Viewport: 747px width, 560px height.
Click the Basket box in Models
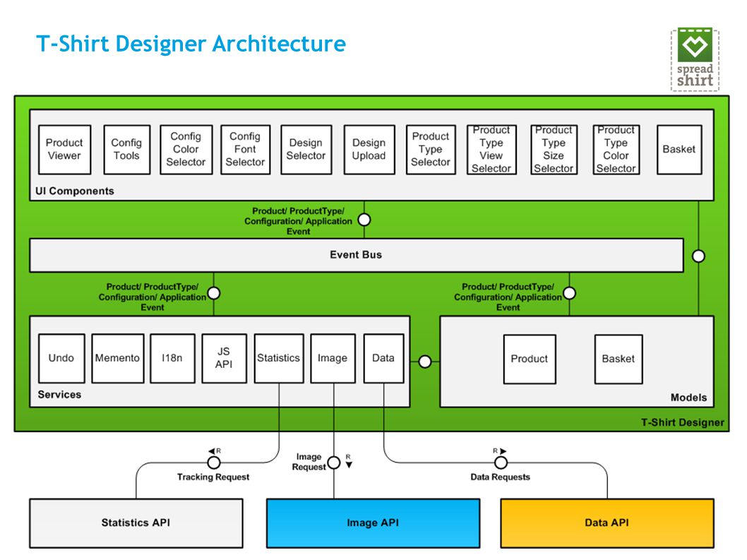[618, 359]
